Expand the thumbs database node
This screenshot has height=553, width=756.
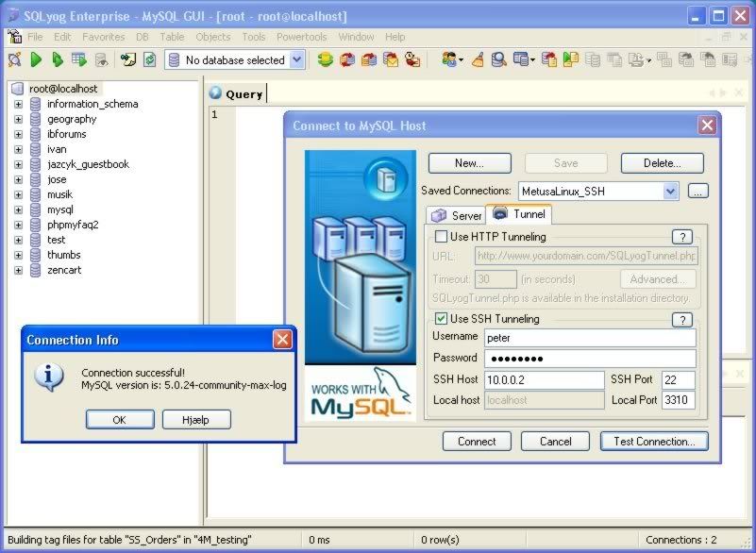point(18,255)
